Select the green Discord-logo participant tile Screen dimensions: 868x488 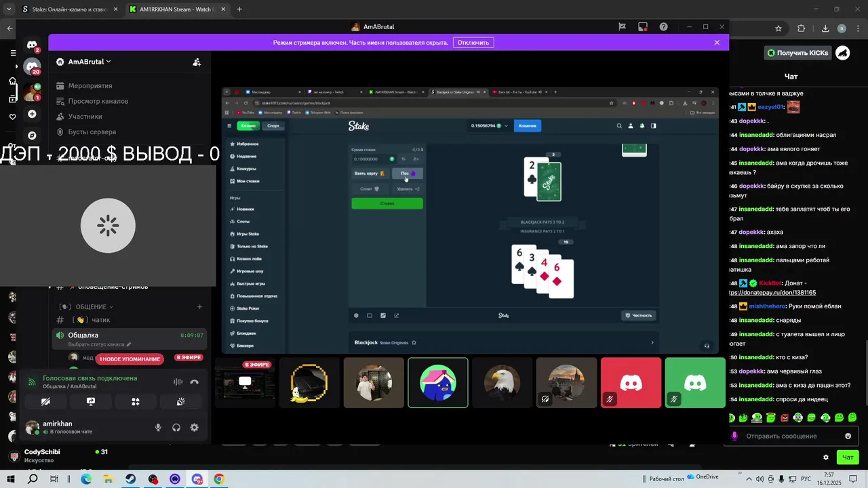(695, 383)
